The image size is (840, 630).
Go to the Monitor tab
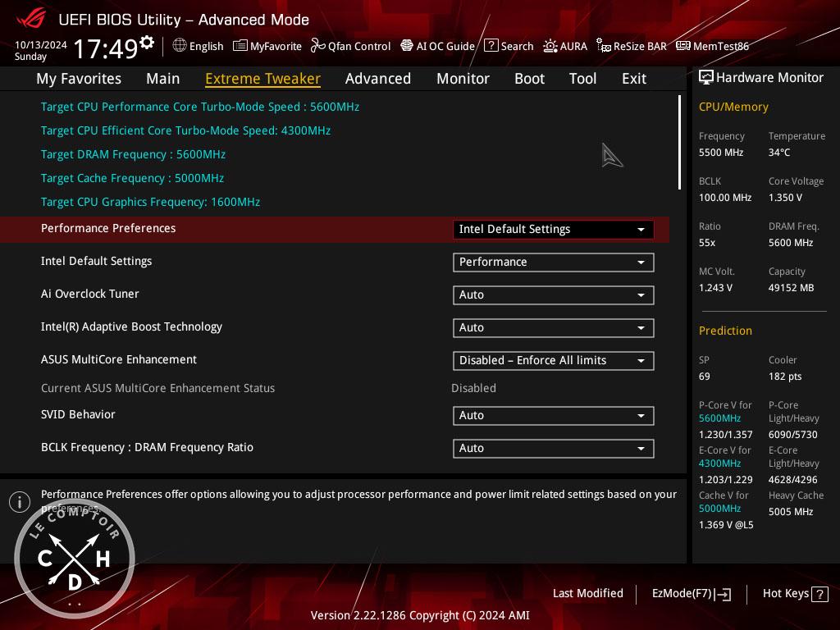[463, 79]
